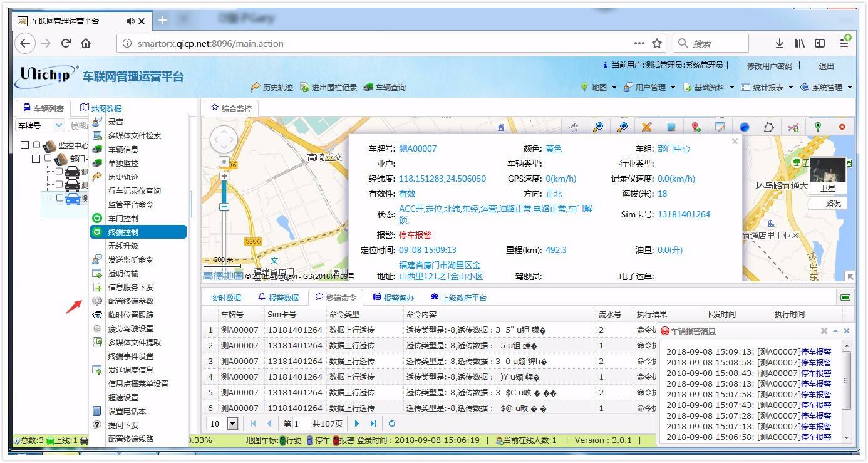Tick the 监控中心 checkbox in vehicle tree
The height and width of the screenshot is (463, 868).
click(x=37, y=145)
